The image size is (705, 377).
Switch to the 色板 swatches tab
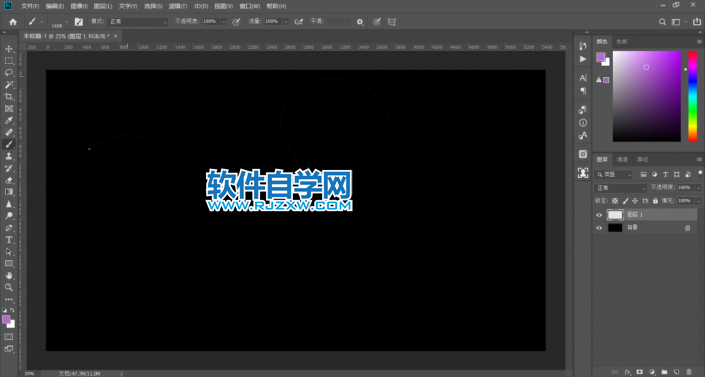621,41
